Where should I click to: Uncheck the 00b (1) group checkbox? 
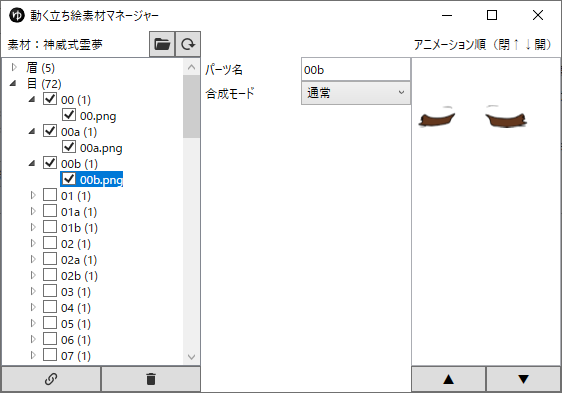click(x=50, y=162)
